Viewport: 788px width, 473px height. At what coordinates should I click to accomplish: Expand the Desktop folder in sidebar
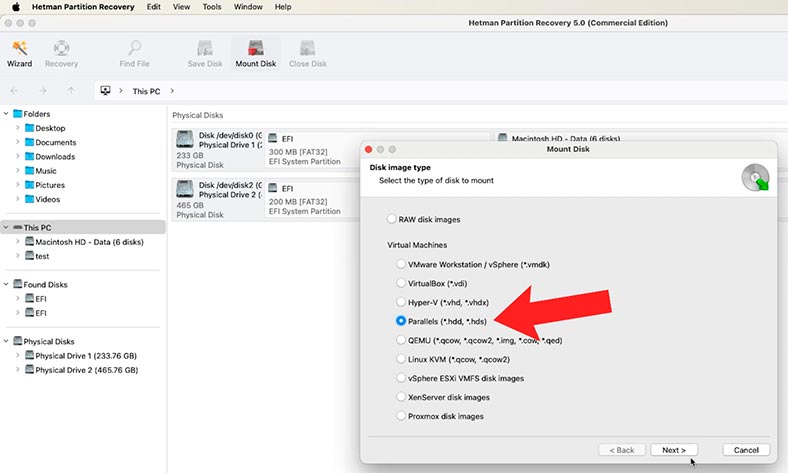(x=17, y=128)
